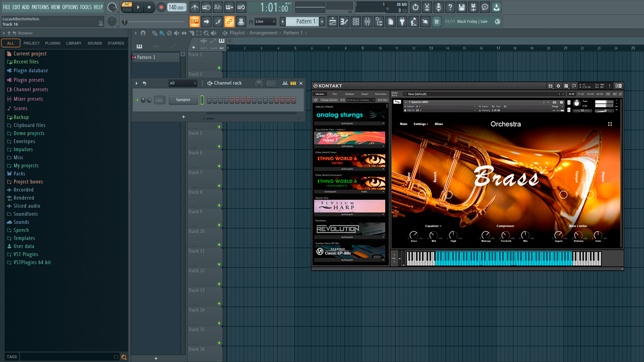Open the FILE menu
644x362 pixels.
pos(7,7)
